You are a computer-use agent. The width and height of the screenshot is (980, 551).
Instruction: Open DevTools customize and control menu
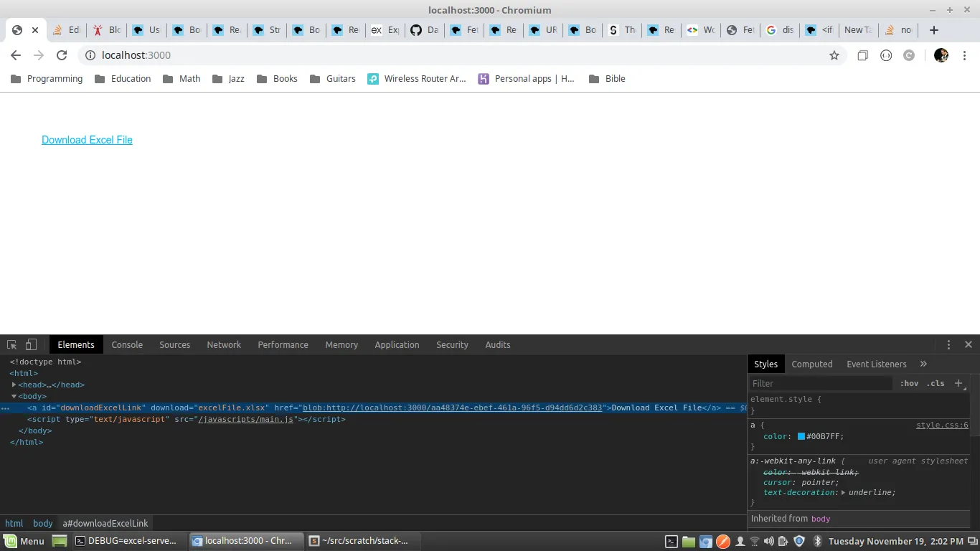[x=948, y=344]
